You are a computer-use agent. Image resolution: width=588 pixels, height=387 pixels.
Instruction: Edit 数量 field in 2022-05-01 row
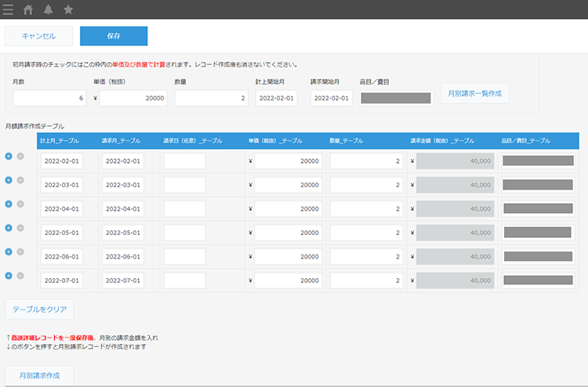pos(366,233)
